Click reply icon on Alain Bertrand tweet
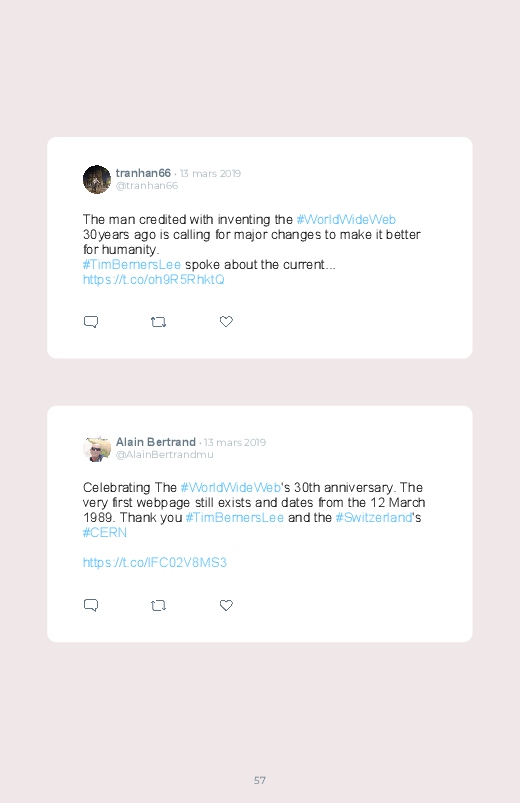520x803 pixels. tap(91, 605)
